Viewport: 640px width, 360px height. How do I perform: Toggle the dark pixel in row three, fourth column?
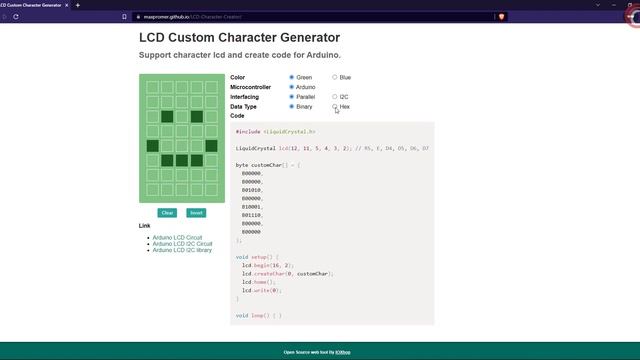tap(197, 116)
